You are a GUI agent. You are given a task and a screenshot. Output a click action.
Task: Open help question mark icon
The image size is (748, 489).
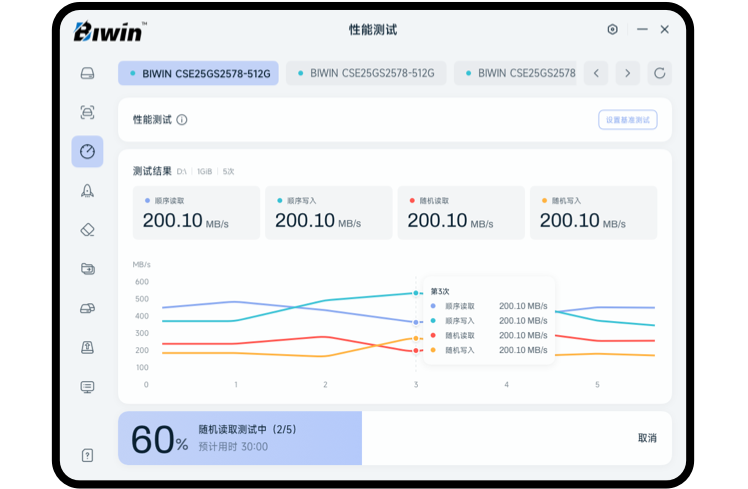[x=87, y=455]
